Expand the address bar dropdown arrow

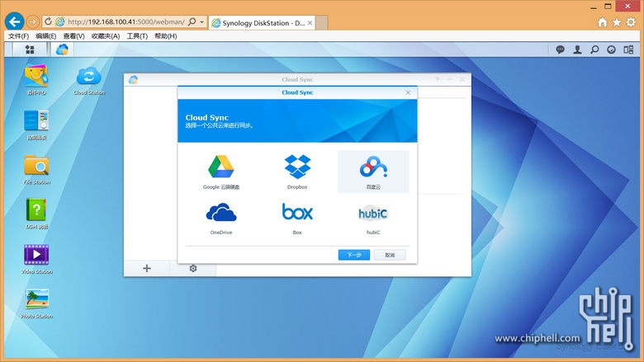[201, 22]
